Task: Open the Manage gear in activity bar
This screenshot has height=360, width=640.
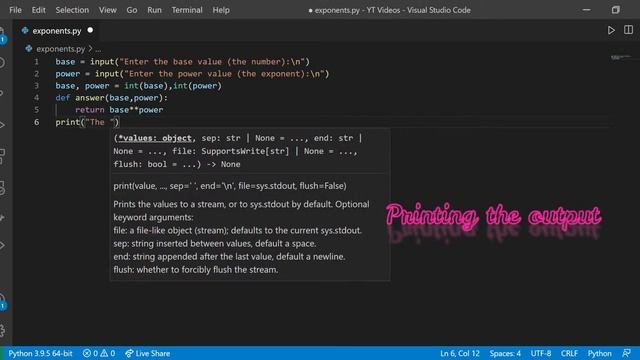Action: (2, 330)
